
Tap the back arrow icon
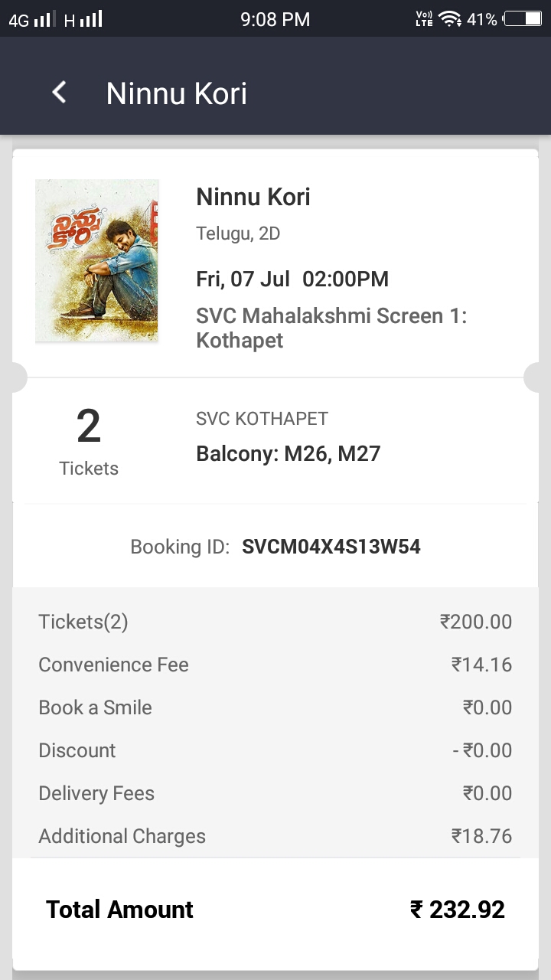click(59, 93)
